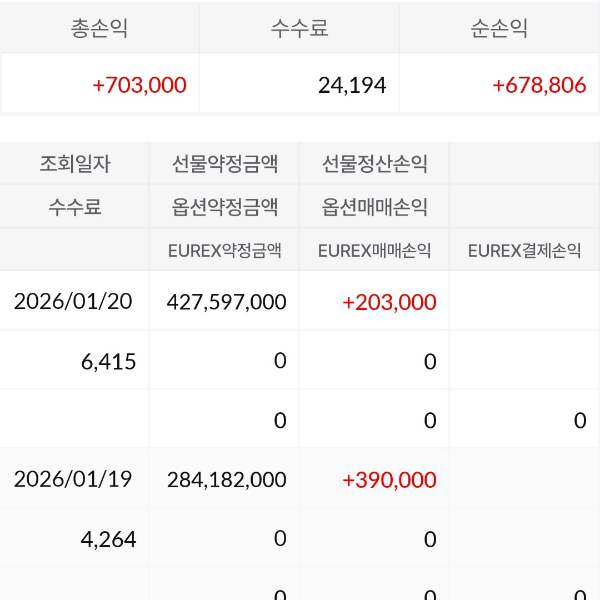The height and width of the screenshot is (600, 600).
Task: Click the 선물정산손익 column header
Action: click(x=375, y=163)
